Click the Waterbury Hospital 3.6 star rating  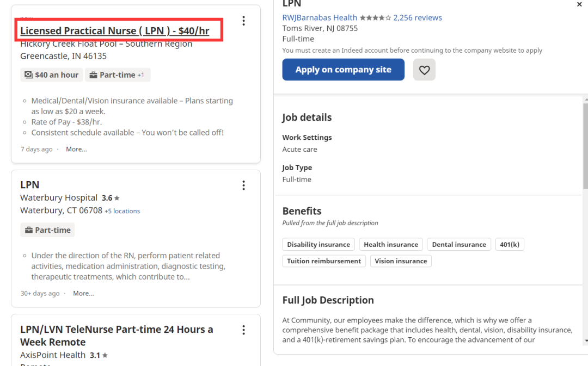pos(111,198)
